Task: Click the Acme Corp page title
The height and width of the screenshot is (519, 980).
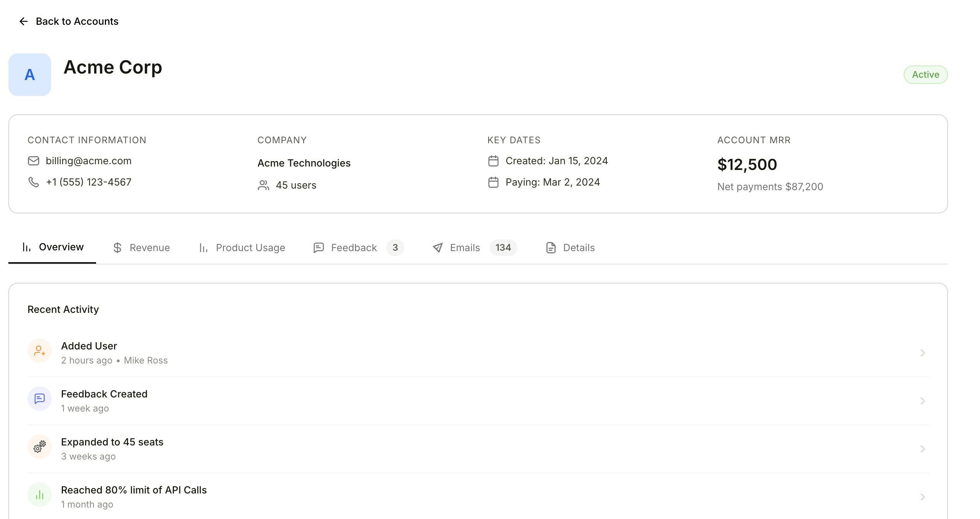Action: 113,67
